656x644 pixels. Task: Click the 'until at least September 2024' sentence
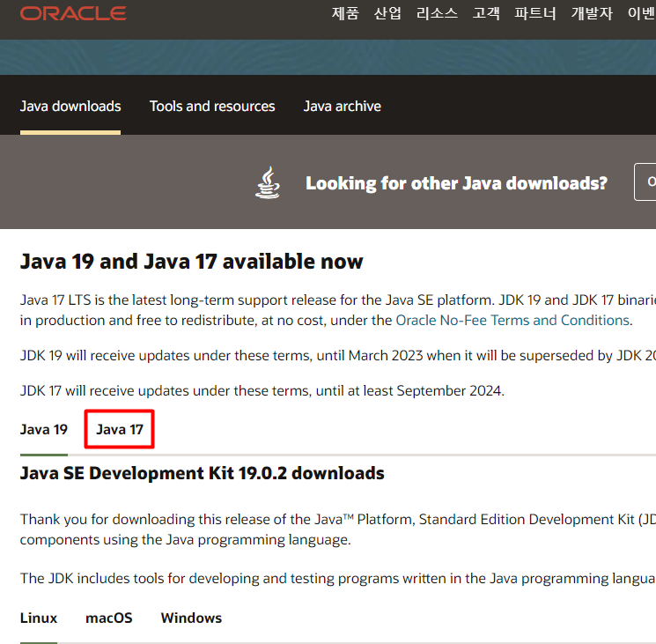coord(262,391)
